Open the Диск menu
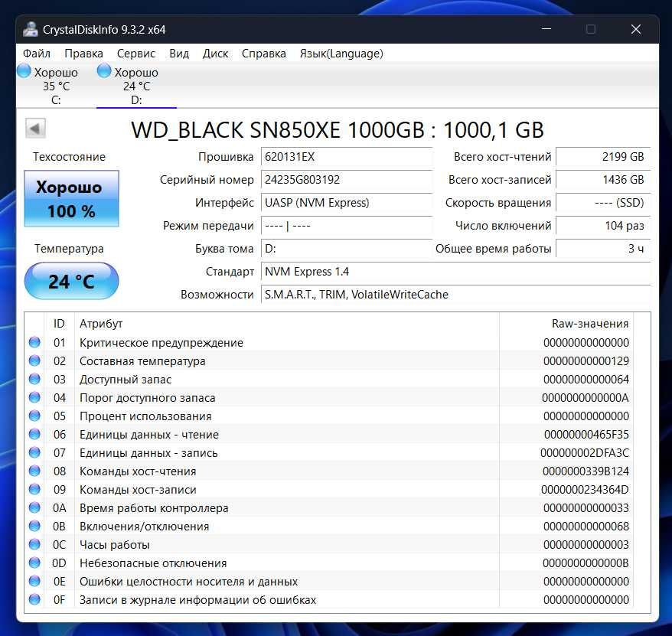The width and height of the screenshot is (672, 636). tap(215, 54)
